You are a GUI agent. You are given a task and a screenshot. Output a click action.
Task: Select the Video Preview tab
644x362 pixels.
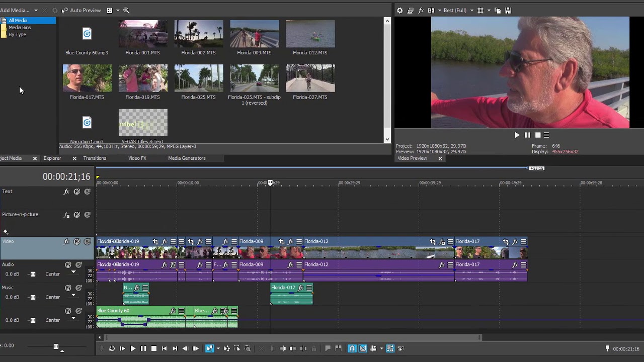412,158
